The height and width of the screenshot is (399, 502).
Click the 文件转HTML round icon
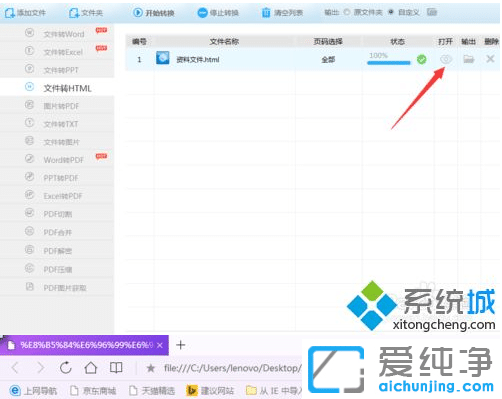[x=30, y=87]
